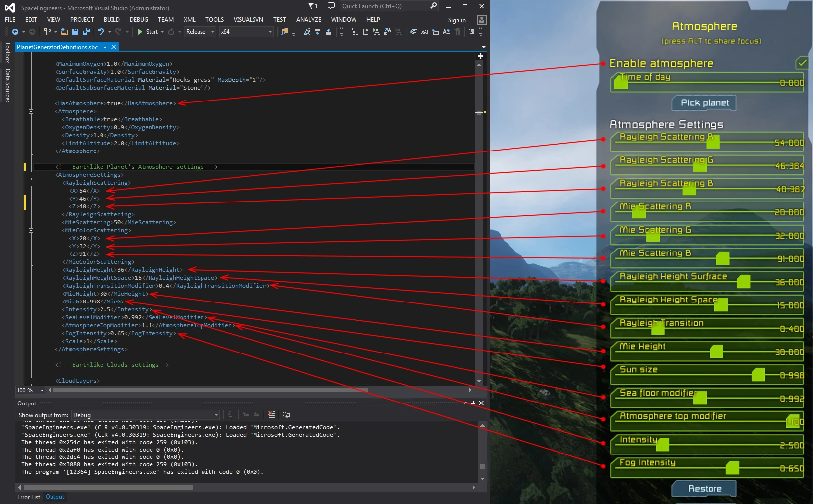
Task: Open the Release configuration dropdown
Action: [x=201, y=32]
